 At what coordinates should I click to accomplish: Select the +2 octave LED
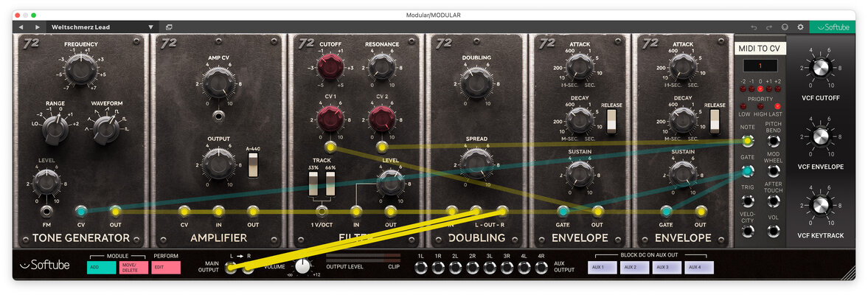778,88
